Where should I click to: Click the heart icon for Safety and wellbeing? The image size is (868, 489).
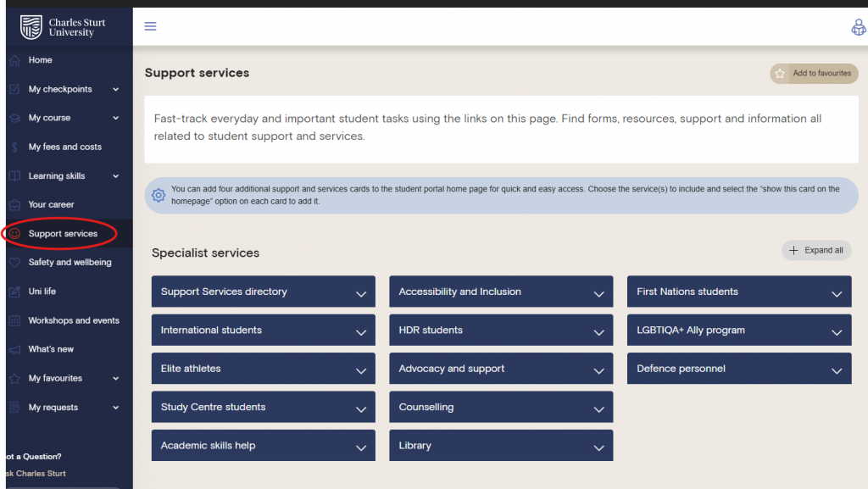point(14,263)
